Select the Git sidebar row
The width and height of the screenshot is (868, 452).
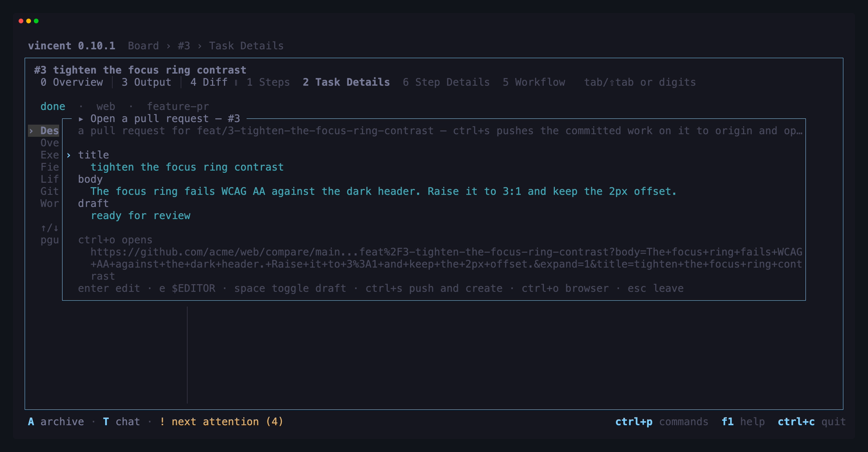pyautogui.click(x=50, y=191)
